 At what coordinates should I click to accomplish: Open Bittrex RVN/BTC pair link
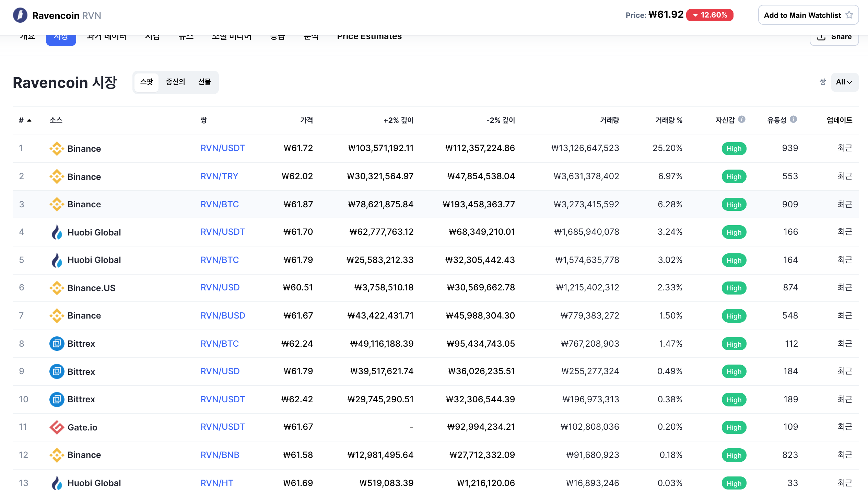pos(220,344)
